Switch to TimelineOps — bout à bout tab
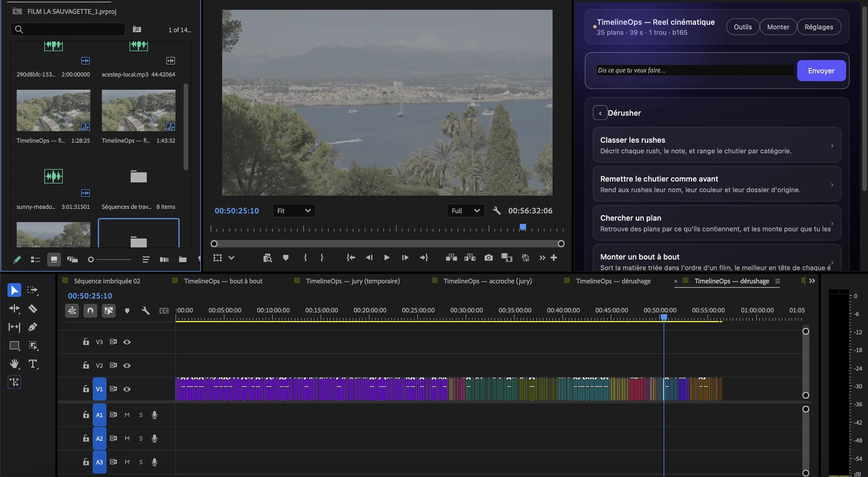The width and height of the screenshot is (868, 477). pyautogui.click(x=223, y=281)
